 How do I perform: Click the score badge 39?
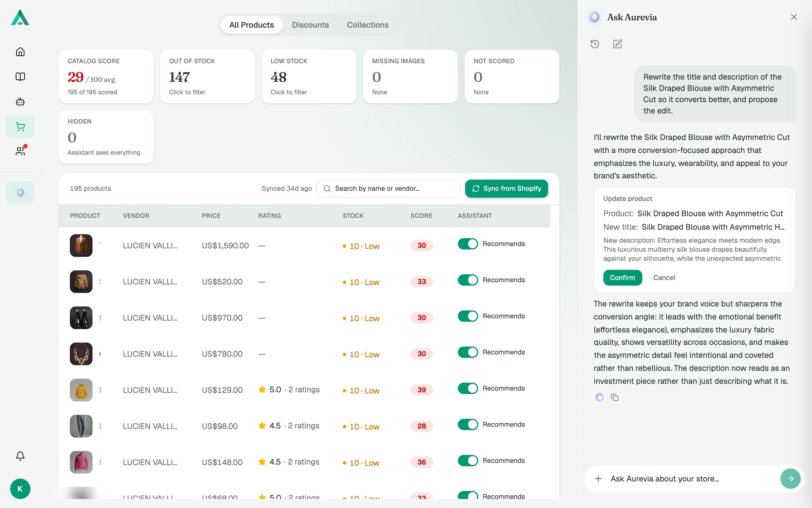422,390
